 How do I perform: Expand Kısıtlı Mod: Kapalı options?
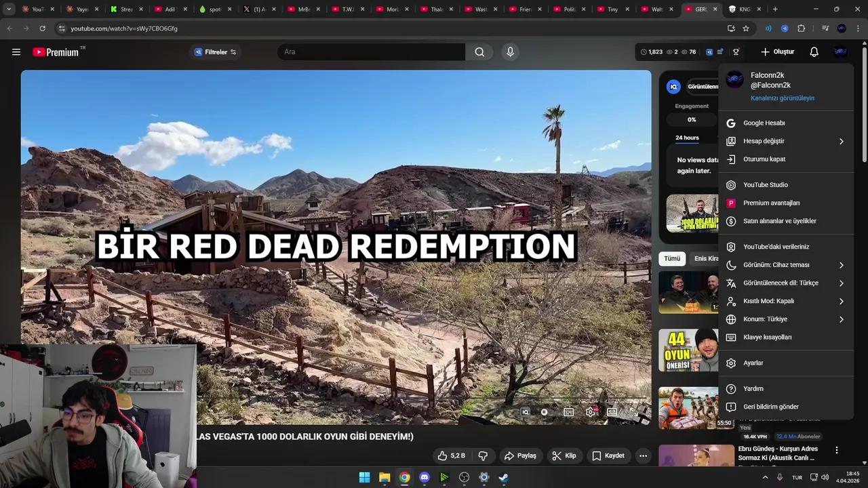pos(785,301)
